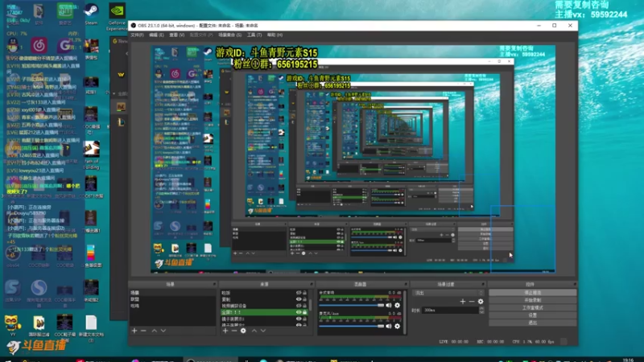Toggle lock on the first source row
Screen dimensions: 644x362
pyautogui.click(x=305, y=293)
